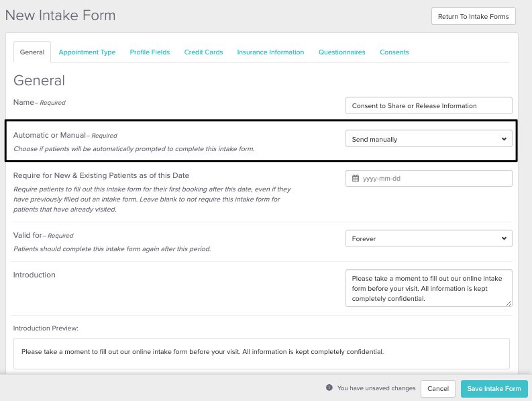The height and width of the screenshot is (401, 532).
Task: Select the General tab
Action: tap(32, 52)
